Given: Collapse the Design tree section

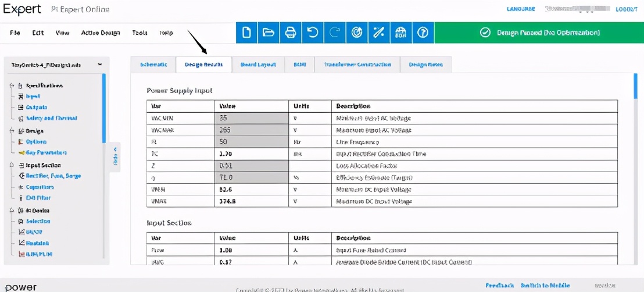Looking at the screenshot, I should coord(11,131).
